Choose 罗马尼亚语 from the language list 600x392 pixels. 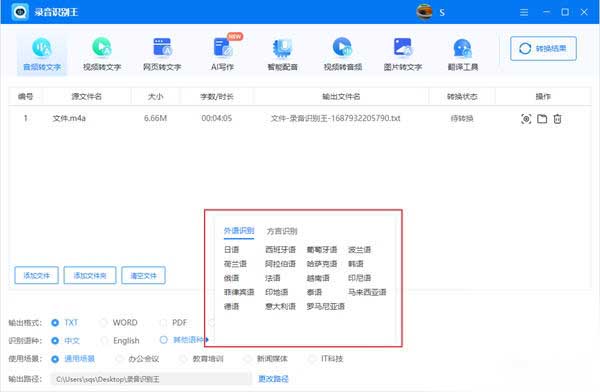pos(326,306)
